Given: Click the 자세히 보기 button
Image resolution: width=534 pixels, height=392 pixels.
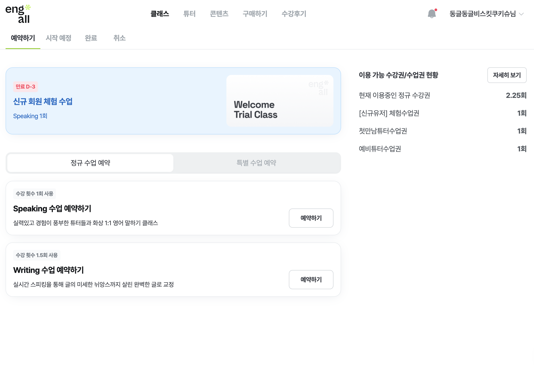Looking at the screenshot, I should point(507,75).
